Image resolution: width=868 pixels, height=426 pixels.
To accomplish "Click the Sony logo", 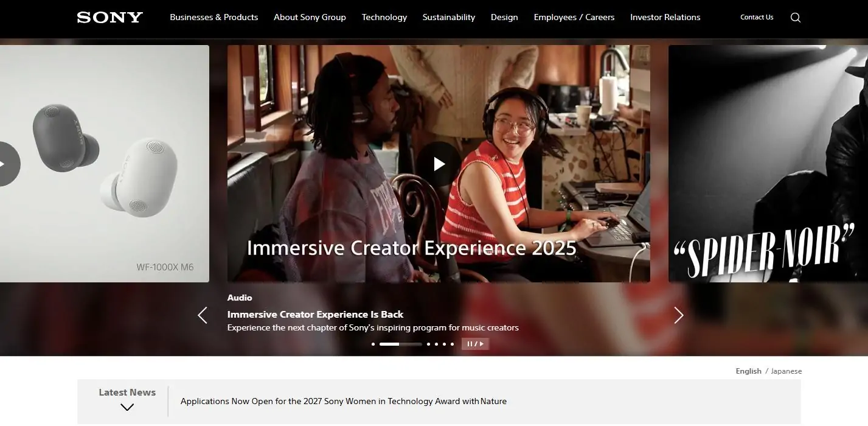I will pos(110,17).
